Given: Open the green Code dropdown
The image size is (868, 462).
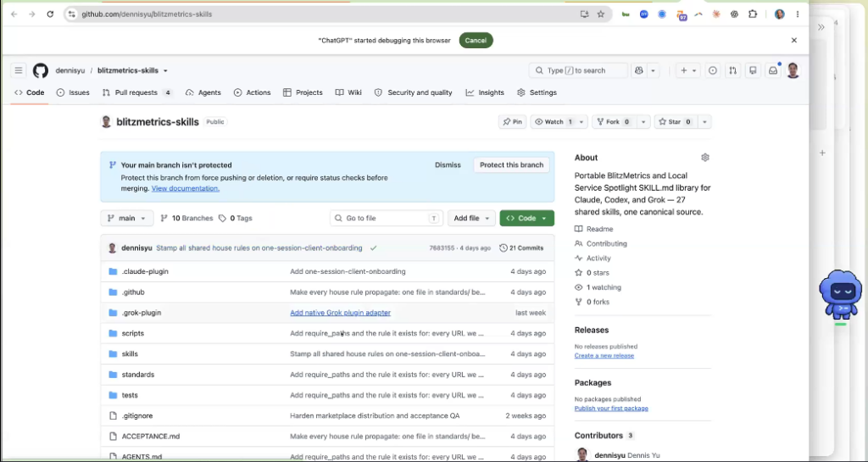Looking at the screenshot, I should (x=526, y=218).
